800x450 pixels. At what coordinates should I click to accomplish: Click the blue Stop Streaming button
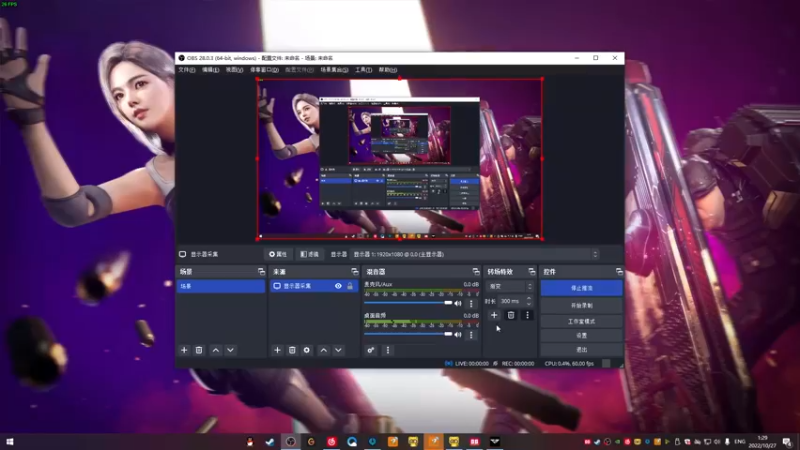point(581,288)
